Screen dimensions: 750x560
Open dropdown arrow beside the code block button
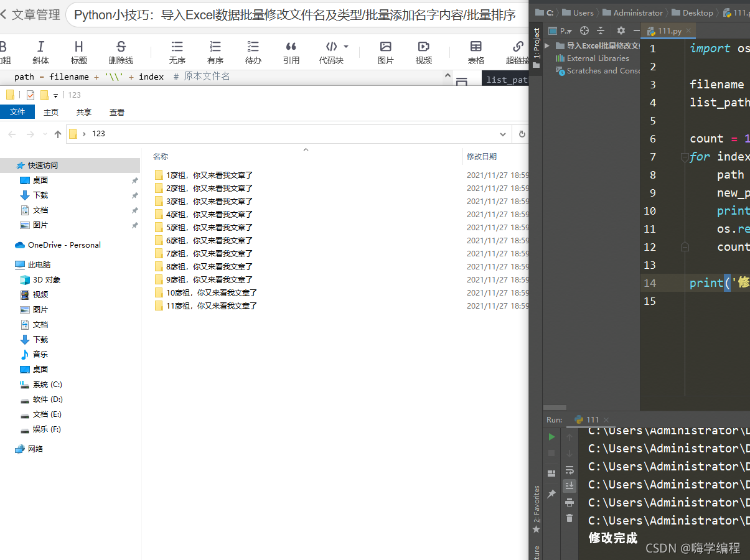[x=346, y=47]
